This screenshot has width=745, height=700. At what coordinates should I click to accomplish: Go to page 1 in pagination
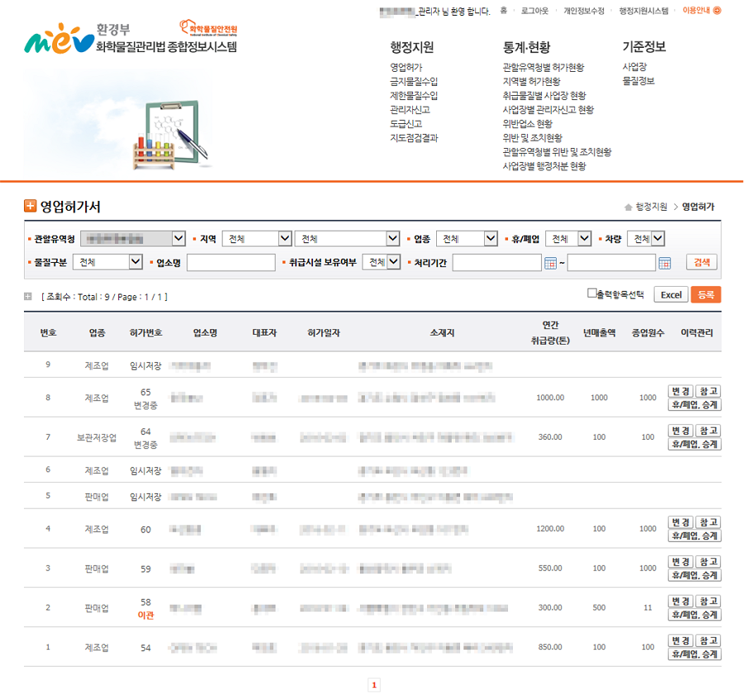[x=374, y=685]
